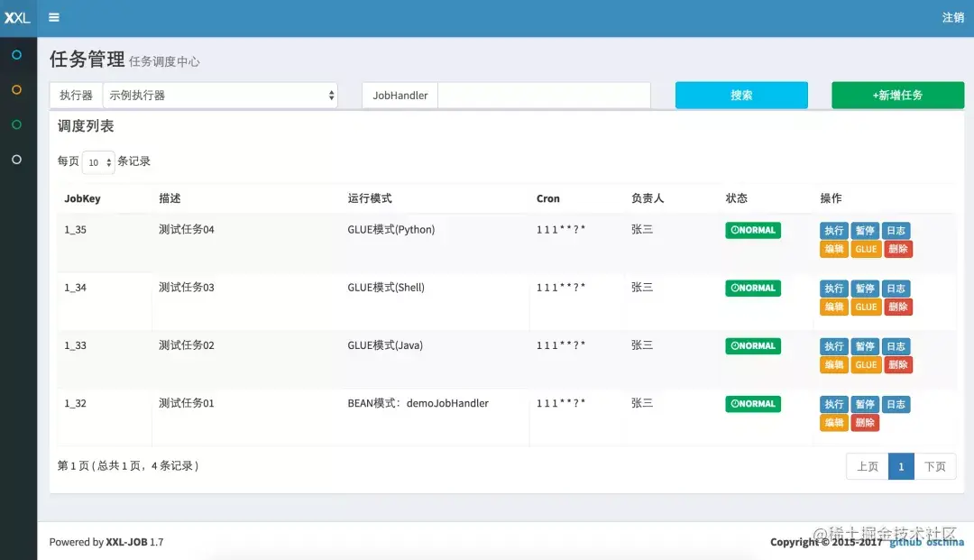The width and height of the screenshot is (974, 560).
Task: Click the 搜索 search button
Action: tap(741, 95)
